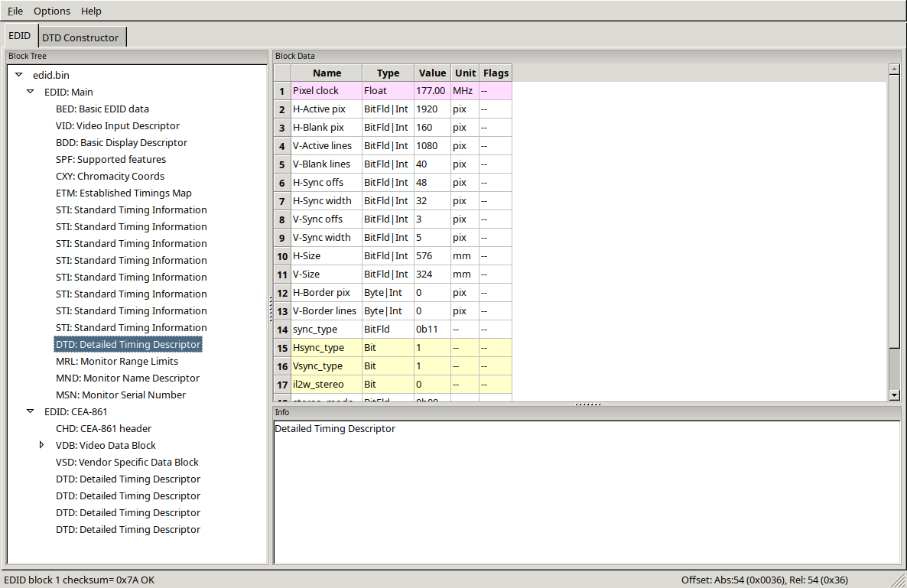Open the File menu

15,11
